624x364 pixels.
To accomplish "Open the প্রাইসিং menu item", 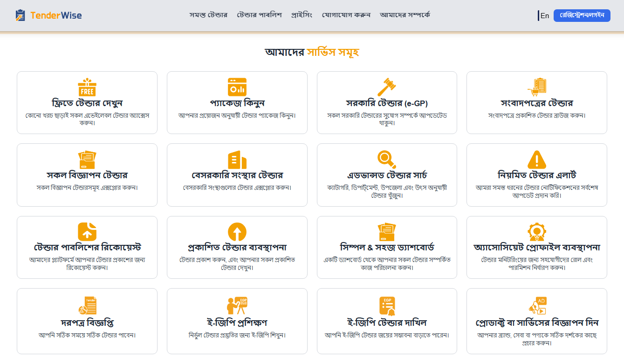I will (x=302, y=14).
